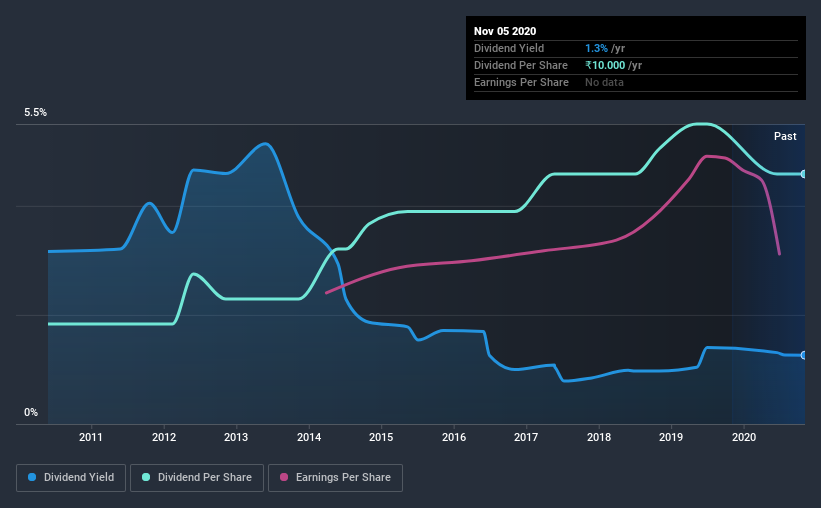Click the blue Dividend Yield legend dot
Screen dimensions: 821x508
pos(32,477)
